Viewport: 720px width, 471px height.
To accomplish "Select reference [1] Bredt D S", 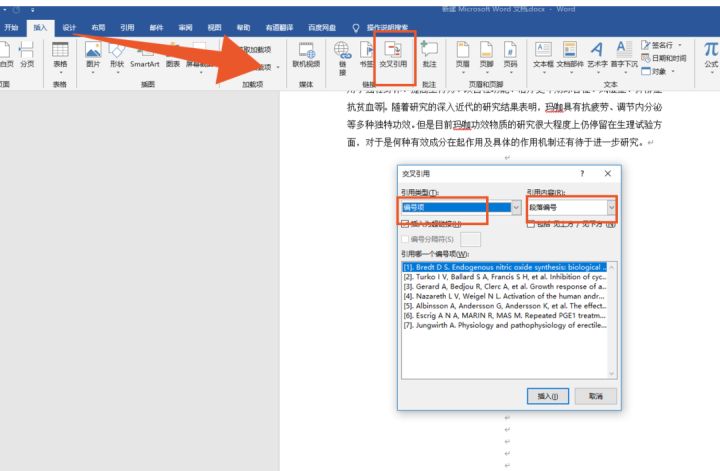I will click(505, 267).
